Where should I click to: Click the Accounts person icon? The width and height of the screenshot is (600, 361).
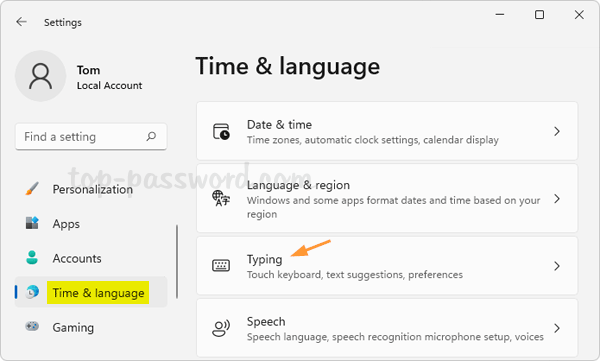32,258
